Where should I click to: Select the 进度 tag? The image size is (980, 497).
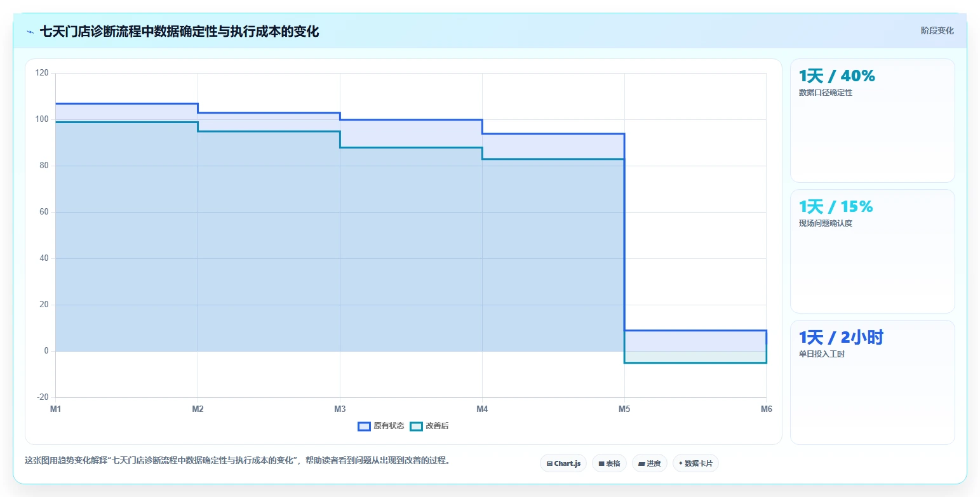649,463
